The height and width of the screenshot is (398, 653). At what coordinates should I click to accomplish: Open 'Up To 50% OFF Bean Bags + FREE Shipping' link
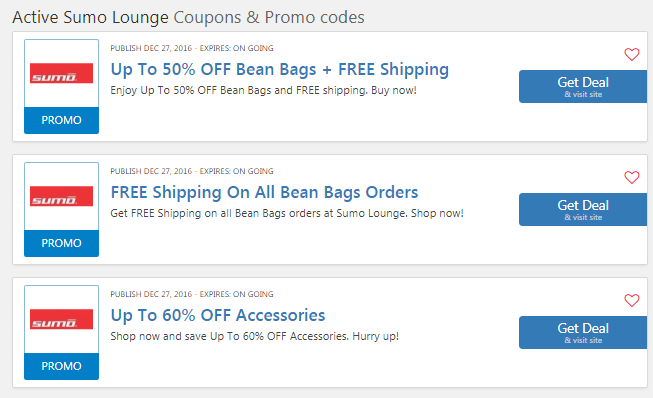coord(279,70)
